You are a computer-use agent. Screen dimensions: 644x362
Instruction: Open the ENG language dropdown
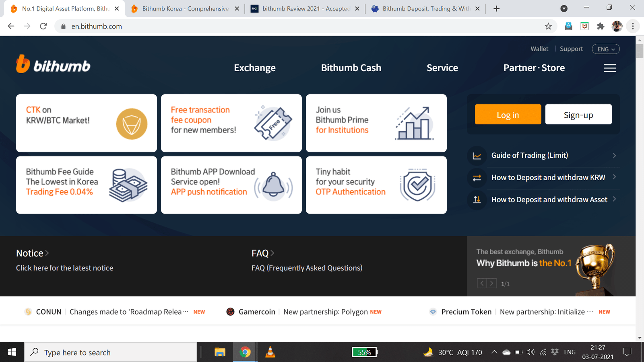point(606,49)
